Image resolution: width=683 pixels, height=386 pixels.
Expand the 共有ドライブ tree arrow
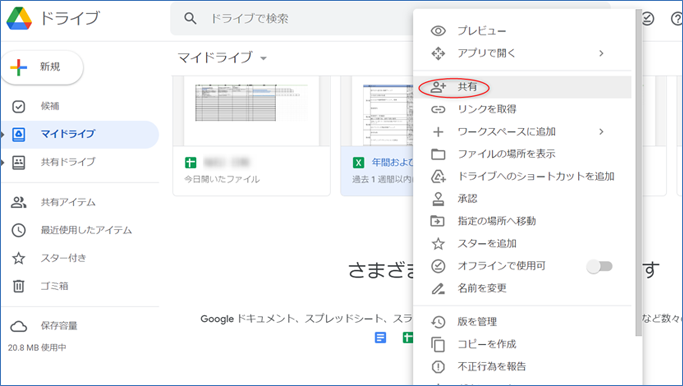(3, 162)
